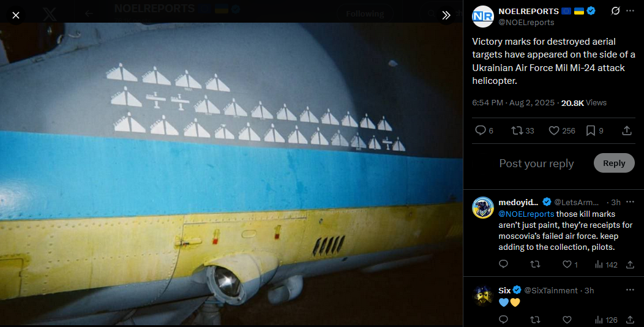This screenshot has width=644, height=327.
Task: Open the helicopter victory marks photo
Action: click(231, 174)
